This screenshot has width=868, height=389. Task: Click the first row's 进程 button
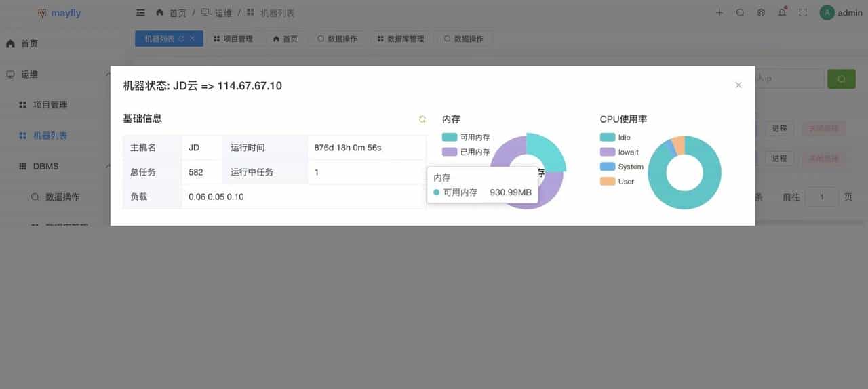click(780, 128)
